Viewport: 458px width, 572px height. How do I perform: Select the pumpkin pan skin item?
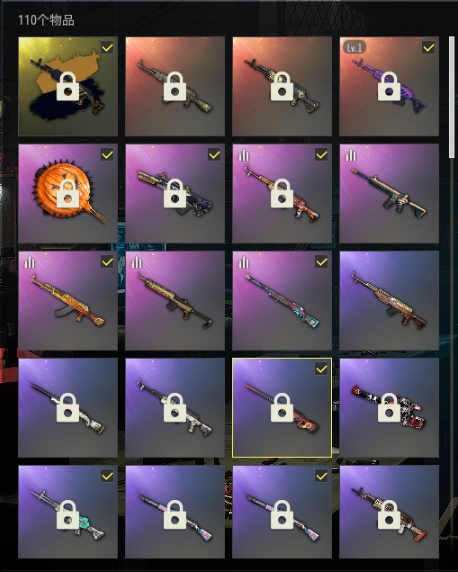[68, 193]
